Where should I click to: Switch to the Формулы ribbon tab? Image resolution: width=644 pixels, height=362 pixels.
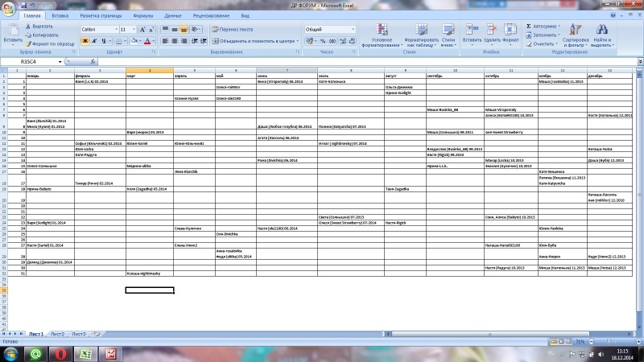click(142, 15)
